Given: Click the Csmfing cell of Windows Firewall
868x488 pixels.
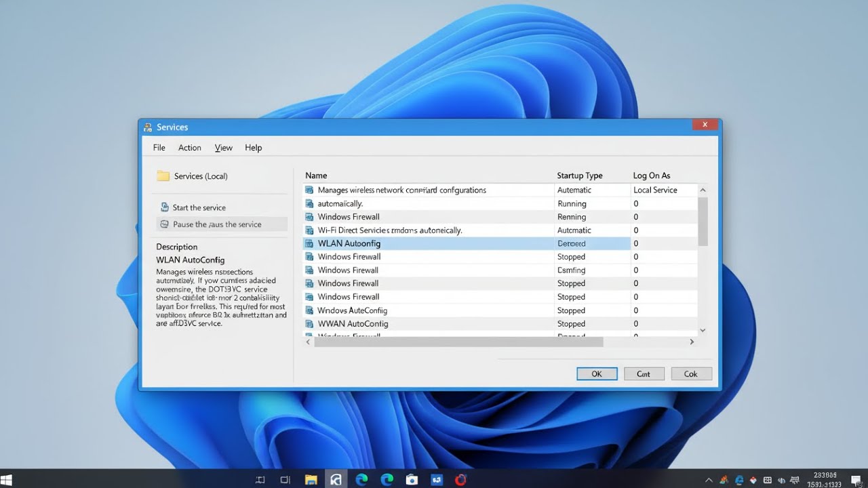Looking at the screenshot, I should point(571,270).
